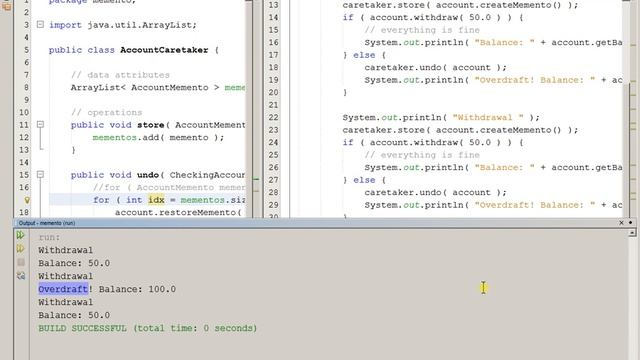Click 'import java.util.ArrayList;' in the left editor
Viewport: 640px width, 360px height.
pos(122,25)
